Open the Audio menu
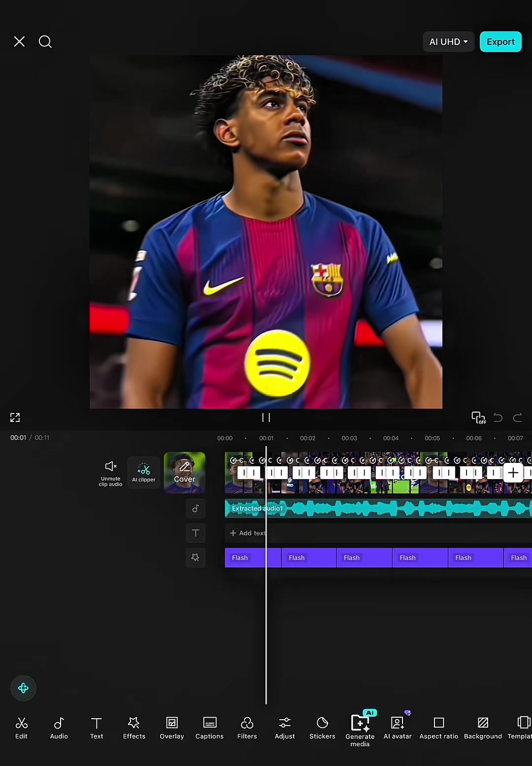532x766 pixels. pos(59,728)
